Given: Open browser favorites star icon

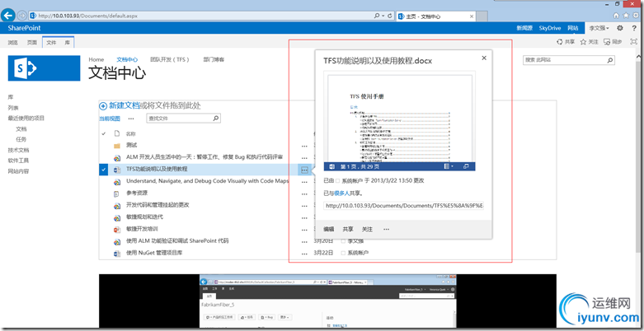Looking at the screenshot, I should [626, 16].
